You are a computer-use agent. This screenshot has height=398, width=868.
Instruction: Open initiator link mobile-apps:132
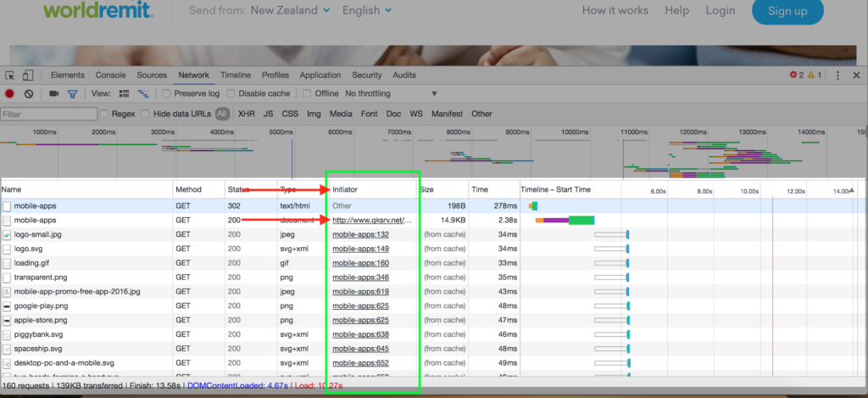[360, 234]
